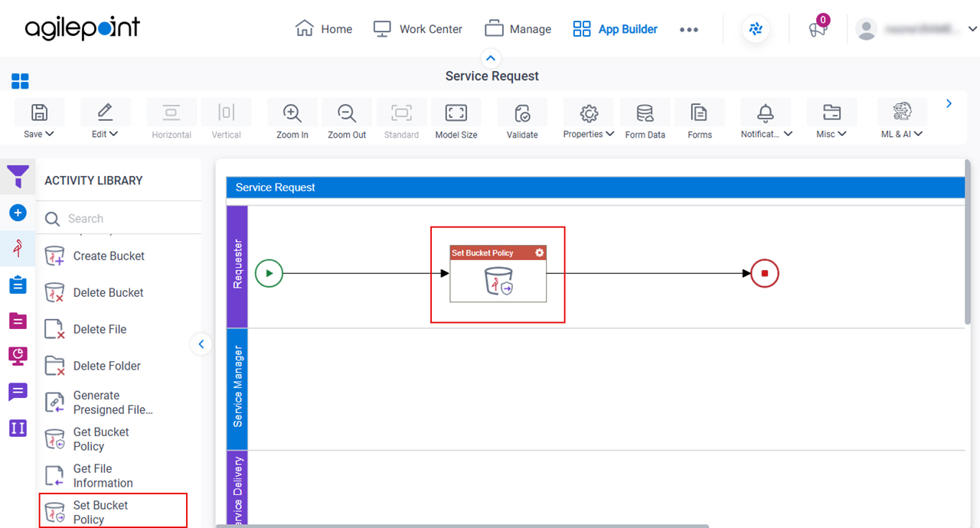
Task: Collapse the Activity Library panel
Action: (201, 344)
